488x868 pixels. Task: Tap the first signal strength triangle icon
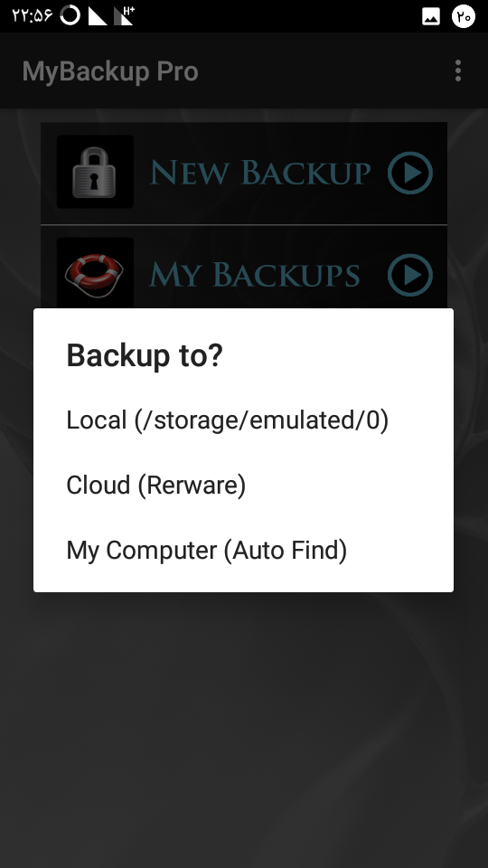click(98, 16)
